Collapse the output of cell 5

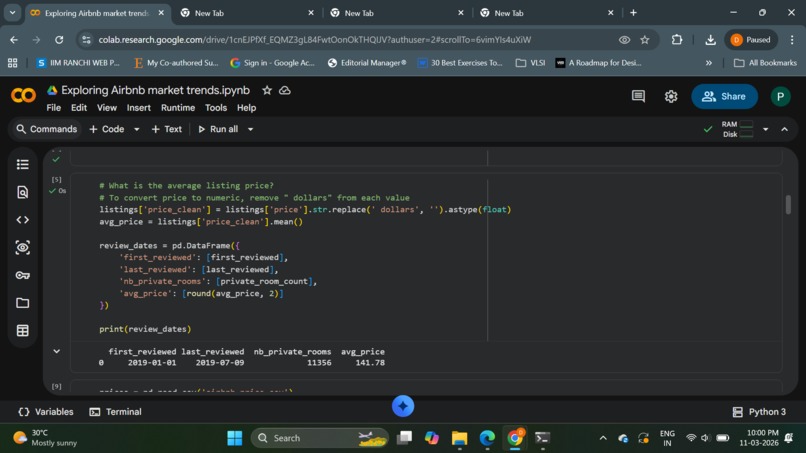tap(57, 352)
